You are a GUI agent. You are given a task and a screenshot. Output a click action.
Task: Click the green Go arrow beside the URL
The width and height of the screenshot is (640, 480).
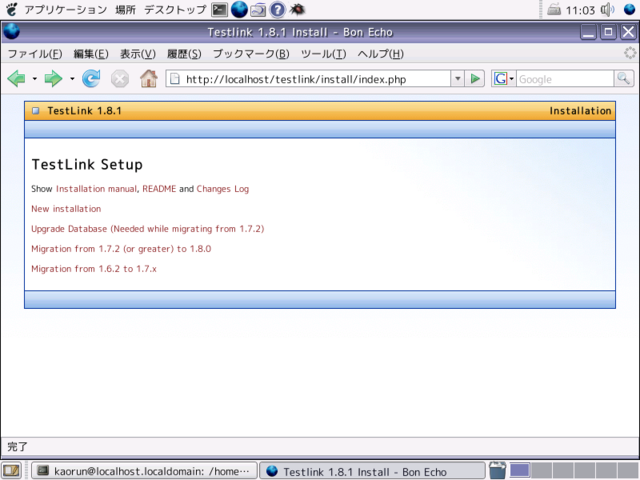(475, 78)
